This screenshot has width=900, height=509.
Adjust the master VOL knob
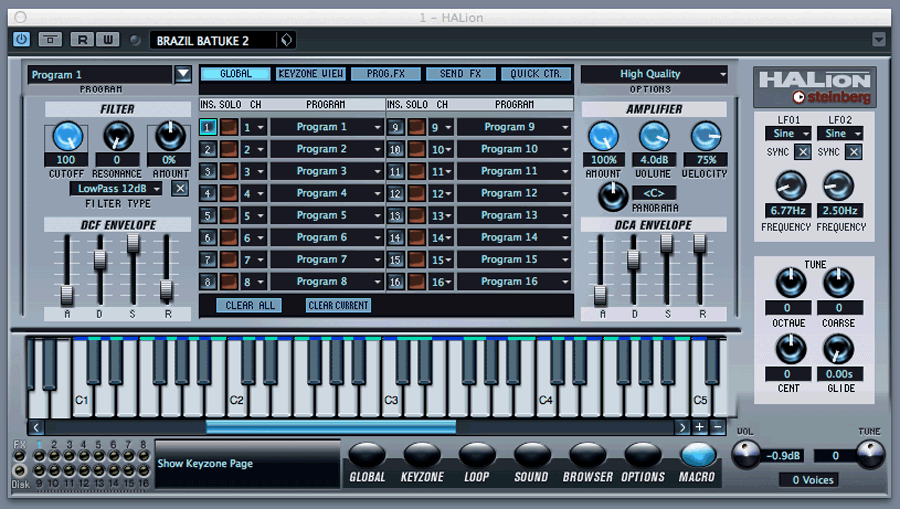click(x=746, y=455)
